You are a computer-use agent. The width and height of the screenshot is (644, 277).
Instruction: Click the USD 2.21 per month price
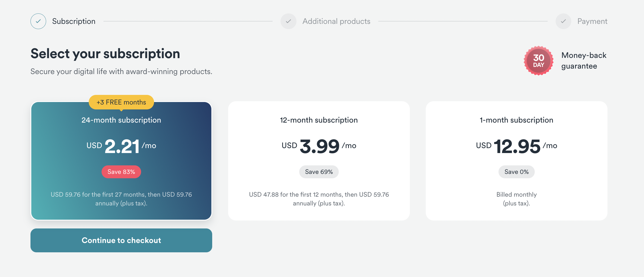click(121, 145)
